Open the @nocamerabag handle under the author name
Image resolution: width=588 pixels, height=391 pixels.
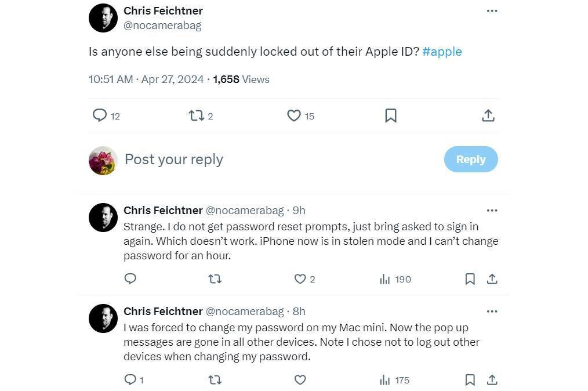[162, 26]
